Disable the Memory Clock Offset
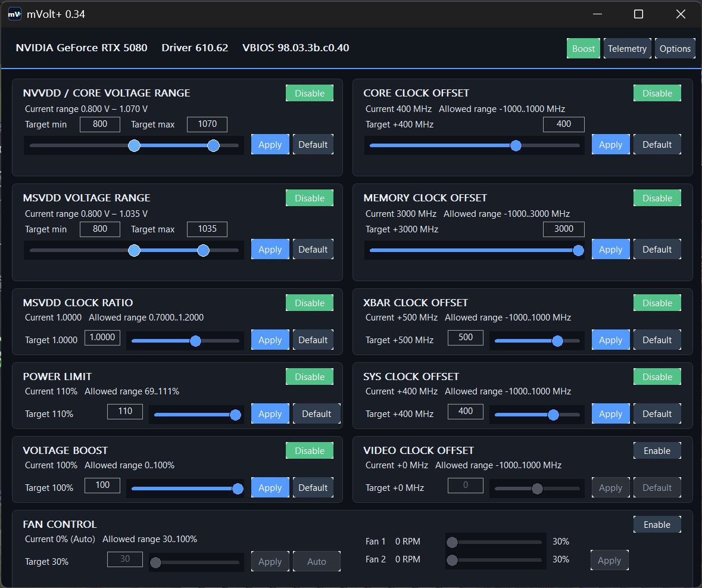The height and width of the screenshot is (588, 702). (x=657, y=198)
